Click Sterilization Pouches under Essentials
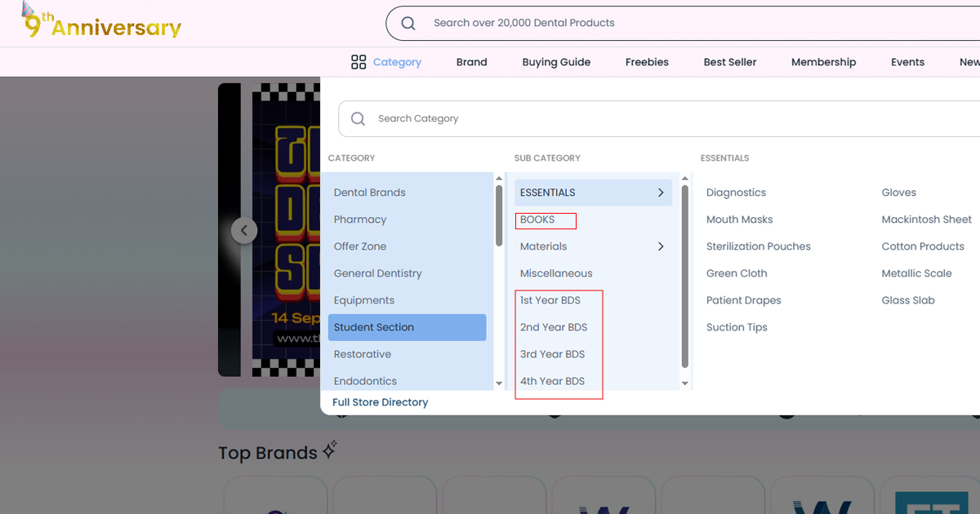This screenshot has height=514, width=980. pos(758,246)
